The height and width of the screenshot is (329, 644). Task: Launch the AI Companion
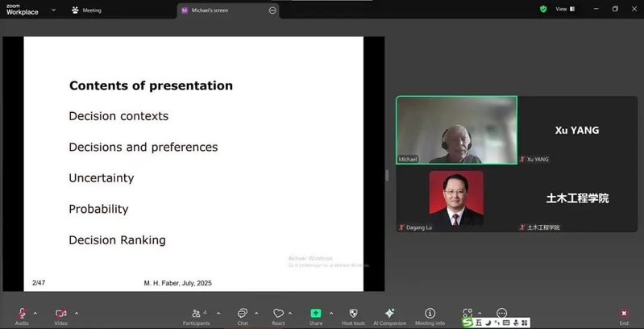pos(389,313)
